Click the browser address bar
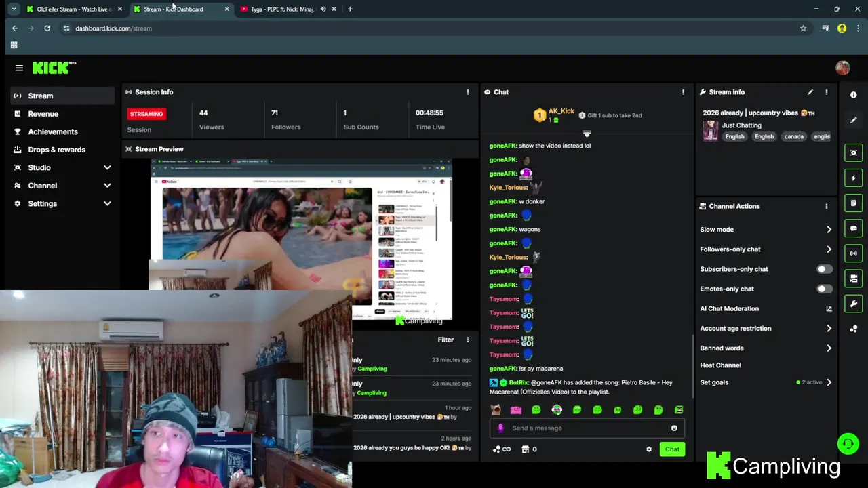Viewport: 868px width, 488px height. pyautogui.click(x=434, y=28)
